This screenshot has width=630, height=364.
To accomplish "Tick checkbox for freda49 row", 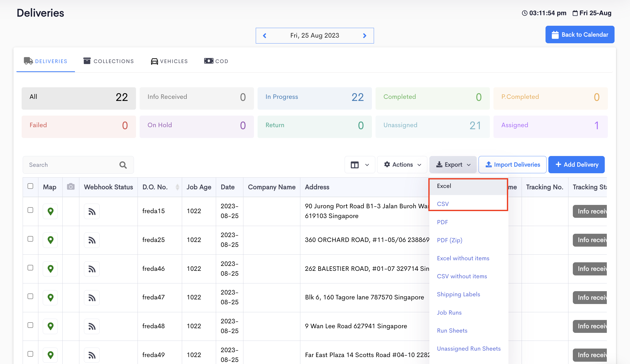I will [30, 354].
